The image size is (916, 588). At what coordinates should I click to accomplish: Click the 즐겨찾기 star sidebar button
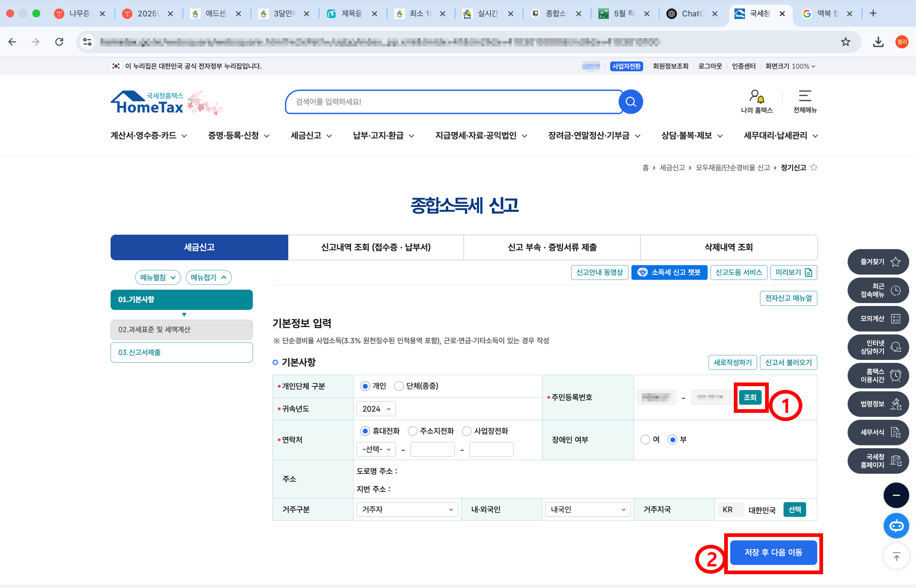coord(878,262)
